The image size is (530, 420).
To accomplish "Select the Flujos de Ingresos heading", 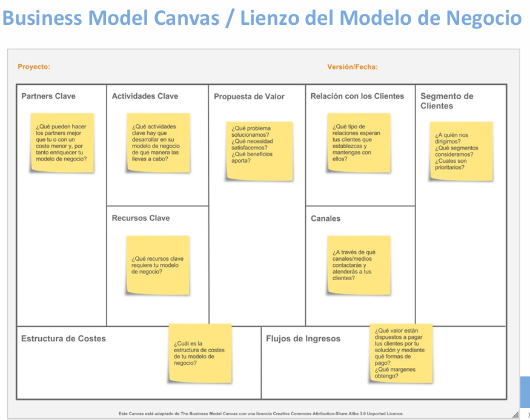I will [x=303, y=339].
